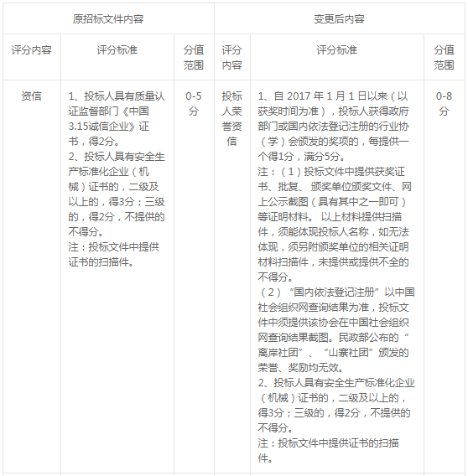
Task: Click the text '3.15诚信企业》证'
Action: [109, 127]
